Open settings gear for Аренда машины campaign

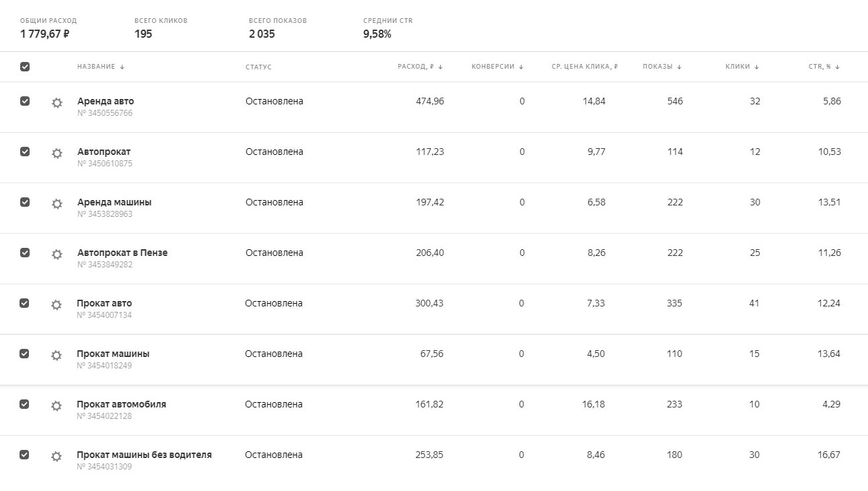pyautogui.click(x=57, y=203)
